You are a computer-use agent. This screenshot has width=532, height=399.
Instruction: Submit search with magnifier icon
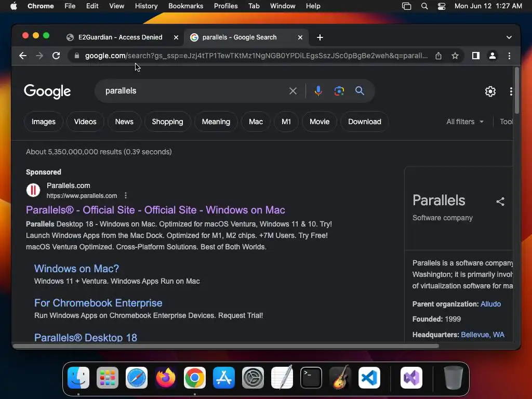pyautogui.click(x=360, y=91)
